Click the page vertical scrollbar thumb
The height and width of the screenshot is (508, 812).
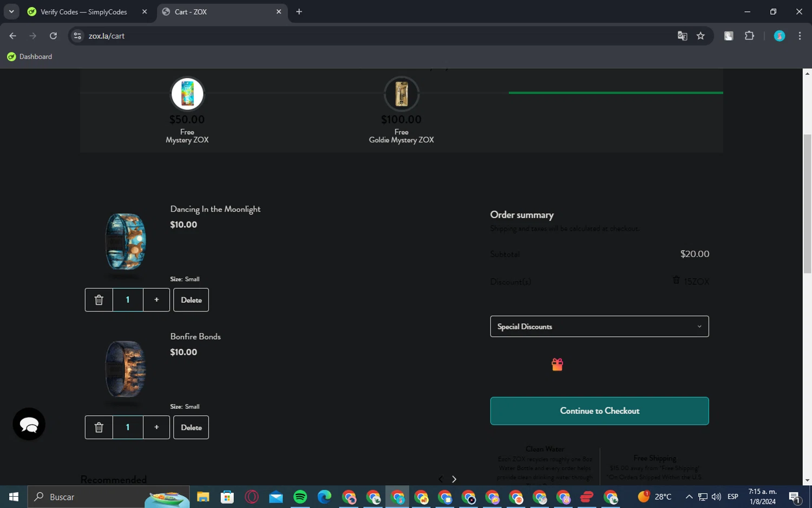[807, 203]
